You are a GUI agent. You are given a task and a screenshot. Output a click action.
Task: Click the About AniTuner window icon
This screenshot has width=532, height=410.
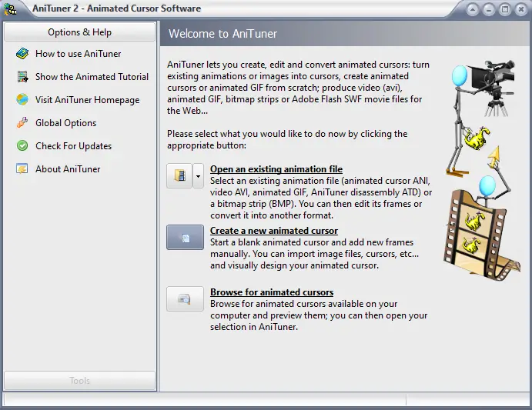[22, 169]
